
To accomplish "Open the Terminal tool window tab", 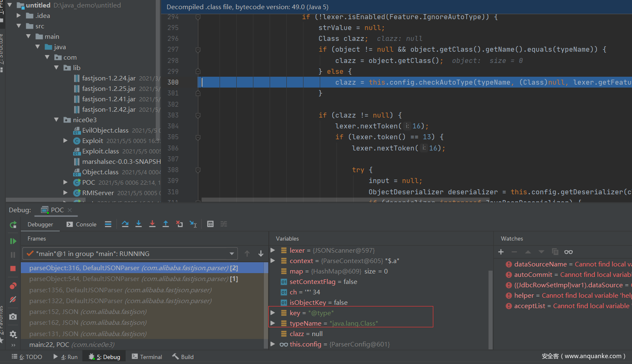I will pos(147,357).
